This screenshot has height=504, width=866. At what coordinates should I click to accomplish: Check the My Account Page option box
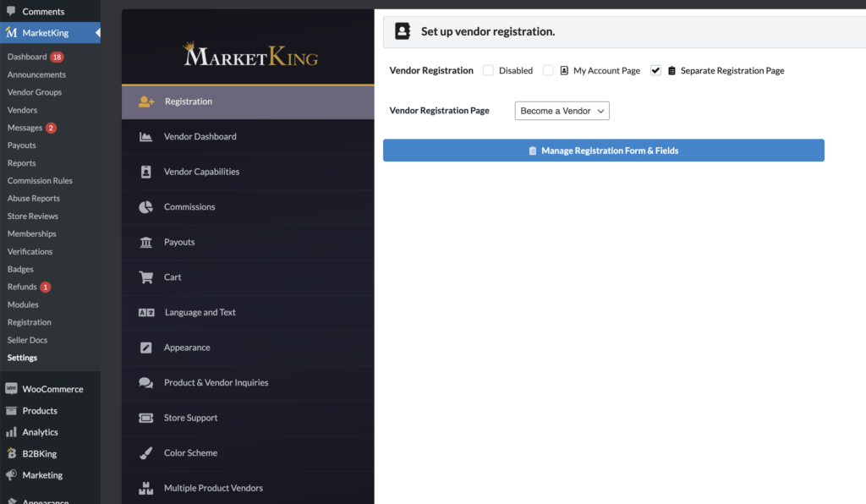click(548, 71)
